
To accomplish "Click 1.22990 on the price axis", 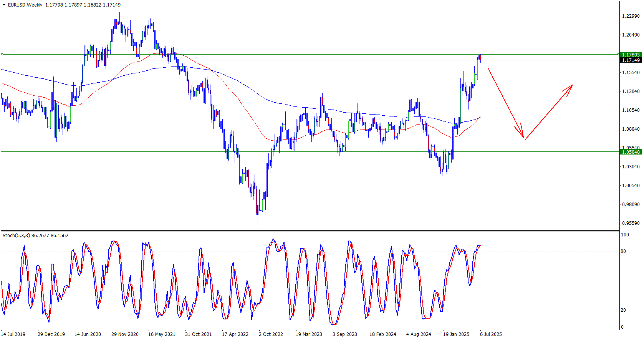I will pyautogui.click(x=631, y=16).
